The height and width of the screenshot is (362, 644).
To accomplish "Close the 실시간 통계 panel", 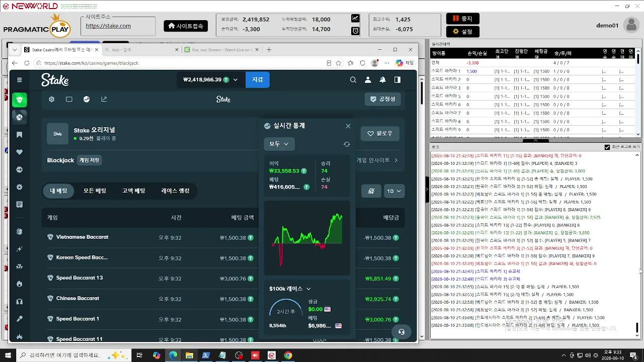I will tap(348, 126).
